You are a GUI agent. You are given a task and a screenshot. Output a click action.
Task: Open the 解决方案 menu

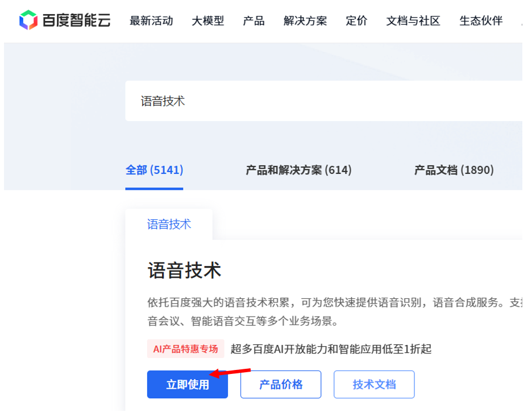[305, 20]
